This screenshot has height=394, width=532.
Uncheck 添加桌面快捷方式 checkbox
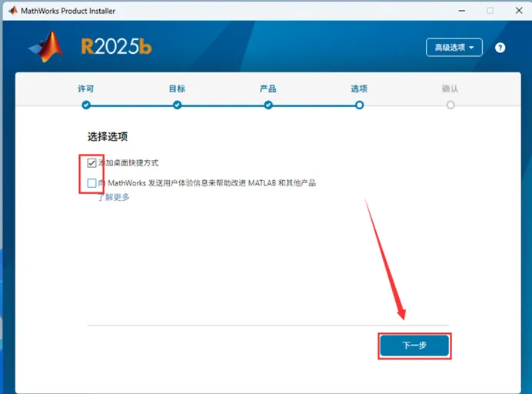(x=91, y=163)
